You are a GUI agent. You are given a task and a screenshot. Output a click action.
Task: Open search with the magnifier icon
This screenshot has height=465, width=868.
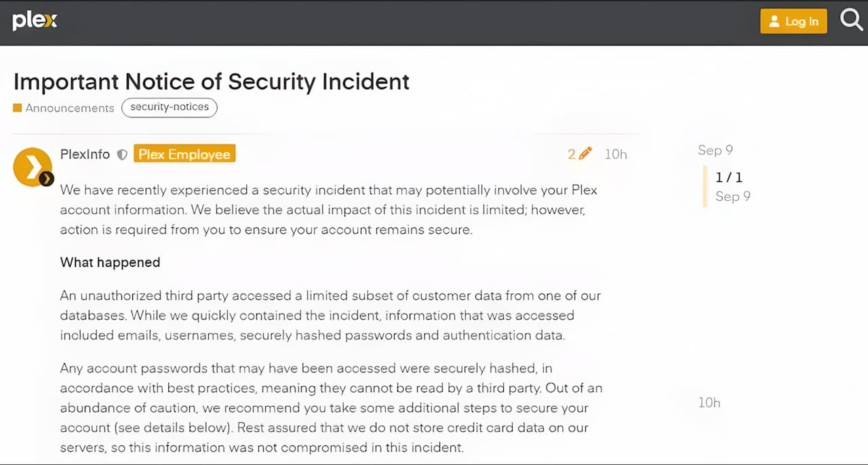[x=851, y=20]
